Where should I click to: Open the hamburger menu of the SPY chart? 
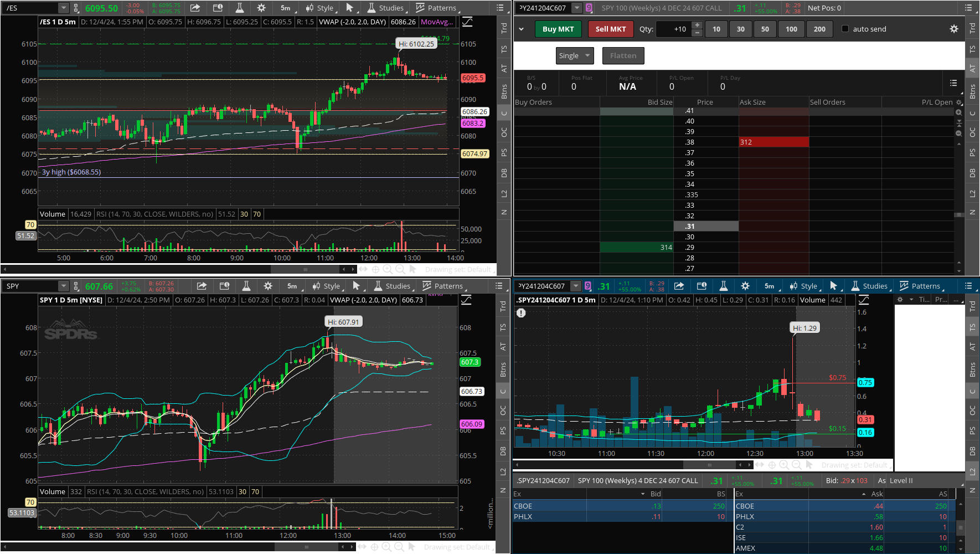click(x=499, y=286)
